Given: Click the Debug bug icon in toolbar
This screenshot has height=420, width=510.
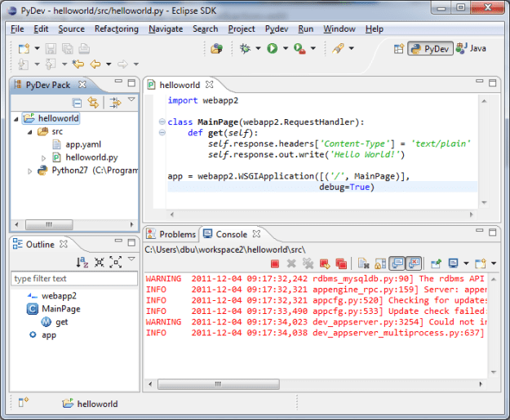Looking at the screenshot, I should (x=244, y=49).
